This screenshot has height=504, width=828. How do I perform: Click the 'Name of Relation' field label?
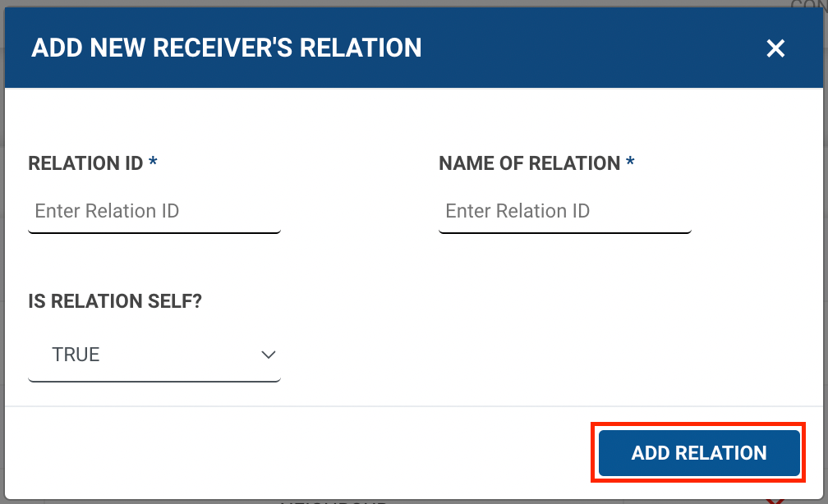click(x=529, y=163)
